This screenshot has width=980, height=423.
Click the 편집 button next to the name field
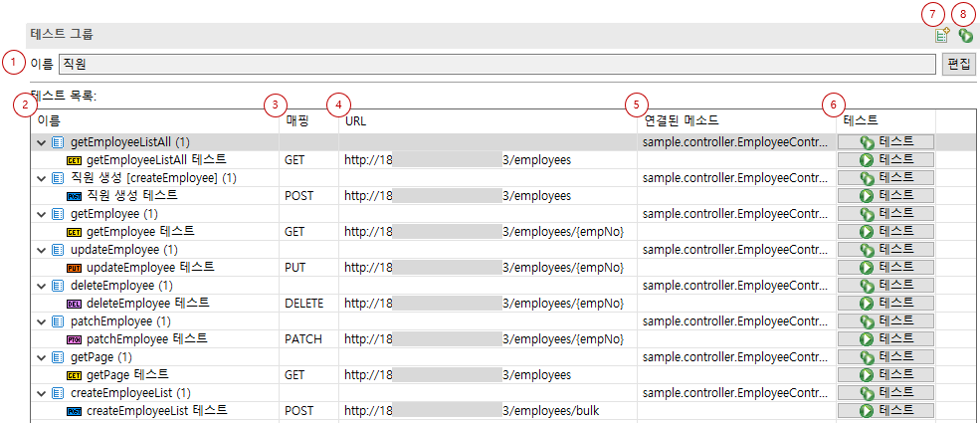[x=958, y=65]
